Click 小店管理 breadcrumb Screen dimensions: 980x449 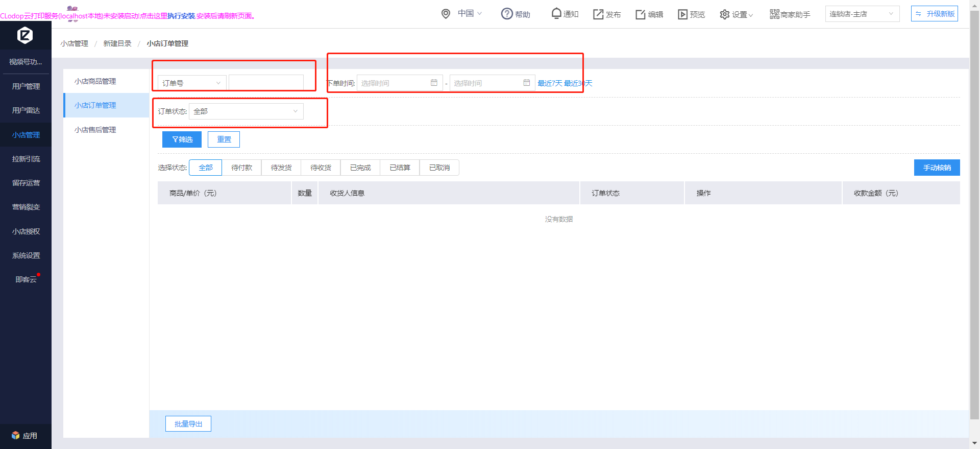pyautogui.click(x=74, y=43)
